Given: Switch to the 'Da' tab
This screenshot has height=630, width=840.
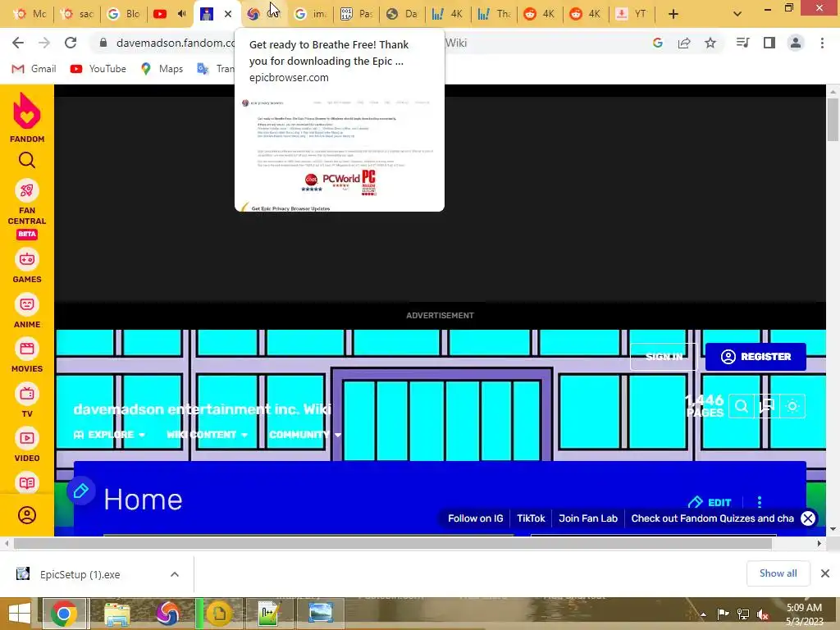Looking at the screenshot, I should [x=402, y=14].
